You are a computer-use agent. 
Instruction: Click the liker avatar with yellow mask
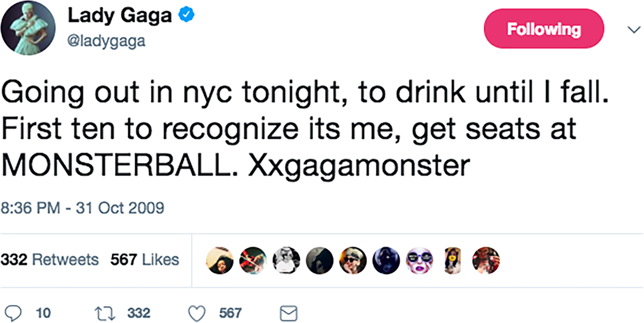point(452,260)
